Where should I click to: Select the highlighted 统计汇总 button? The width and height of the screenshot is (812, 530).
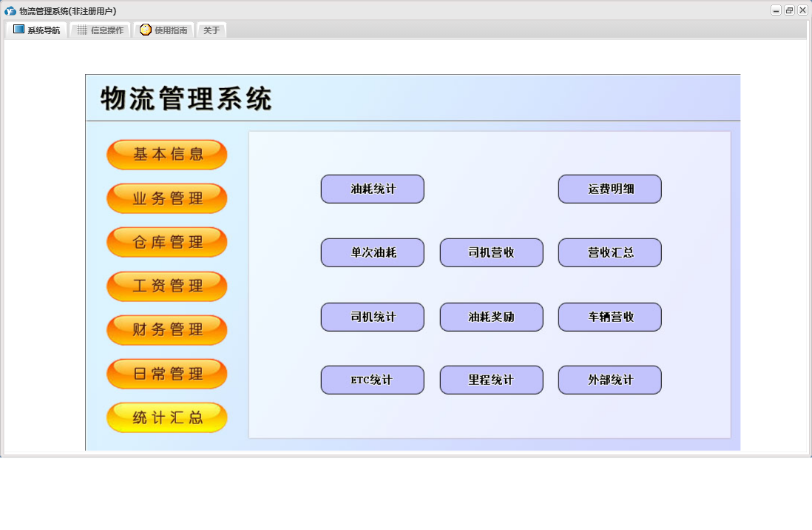167,417
